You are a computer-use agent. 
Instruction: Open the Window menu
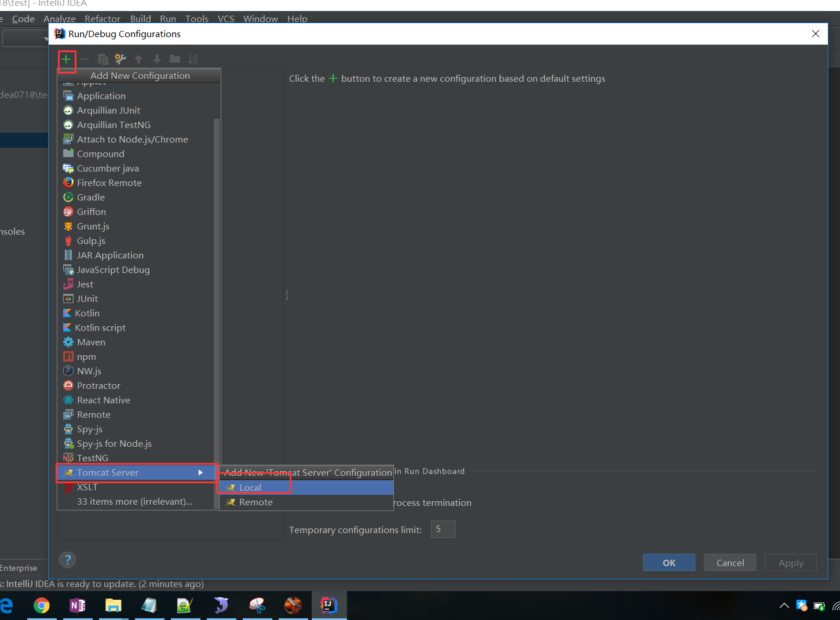point(261,19)
